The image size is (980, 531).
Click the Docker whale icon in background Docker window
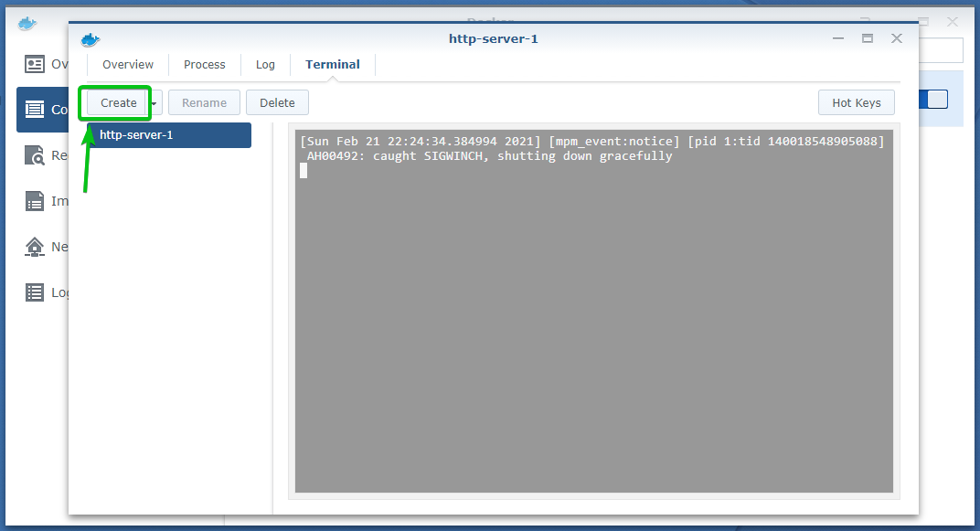click(x=27, y=24)
